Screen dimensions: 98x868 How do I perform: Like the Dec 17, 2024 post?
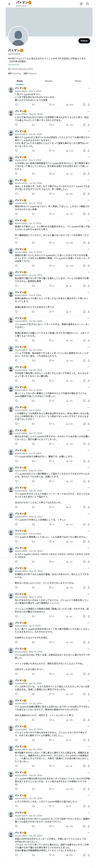click(51, 266)
